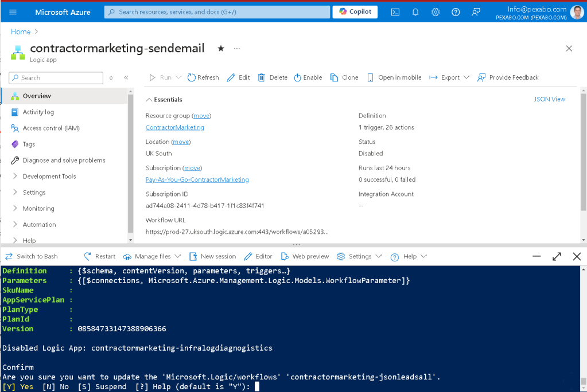Click move link beside Subscription

[192, 168]
